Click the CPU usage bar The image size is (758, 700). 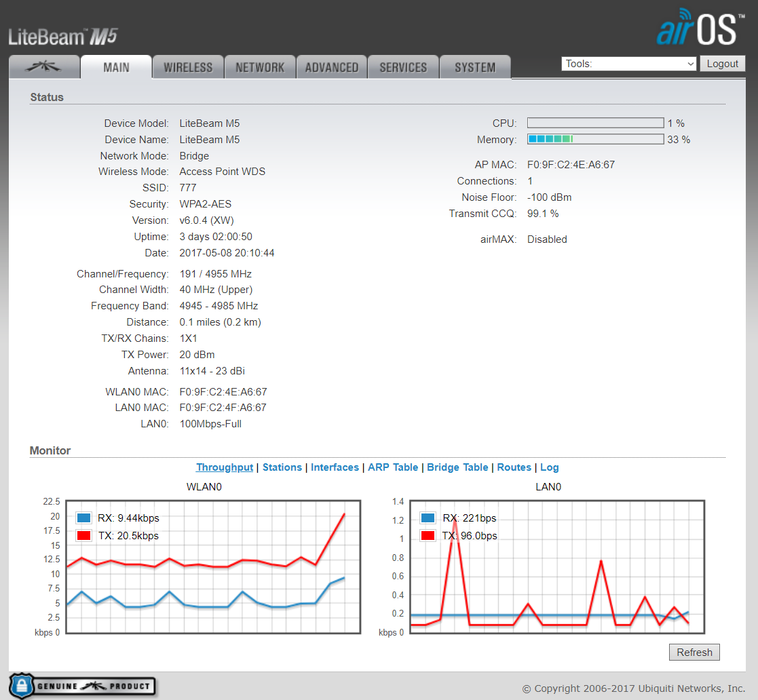(595, 123)
